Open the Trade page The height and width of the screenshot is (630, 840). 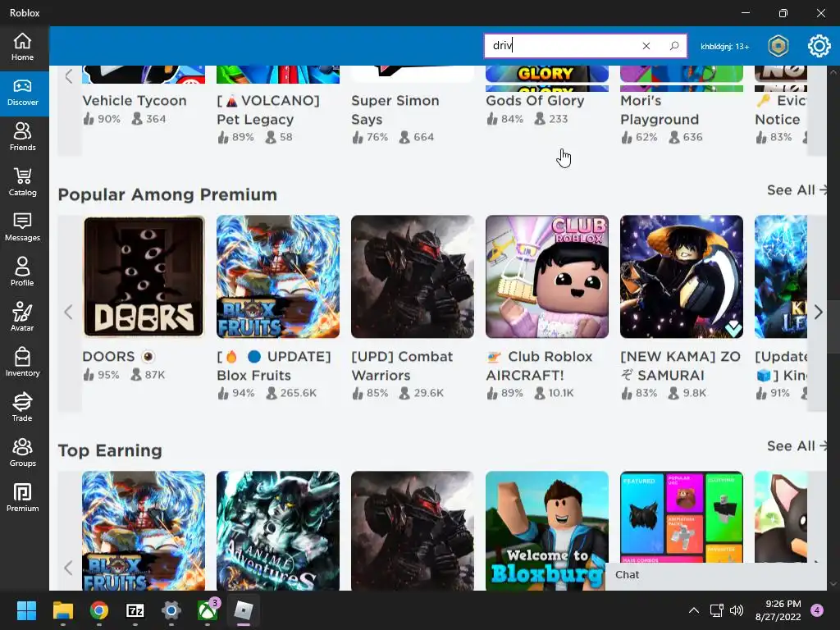22,408
